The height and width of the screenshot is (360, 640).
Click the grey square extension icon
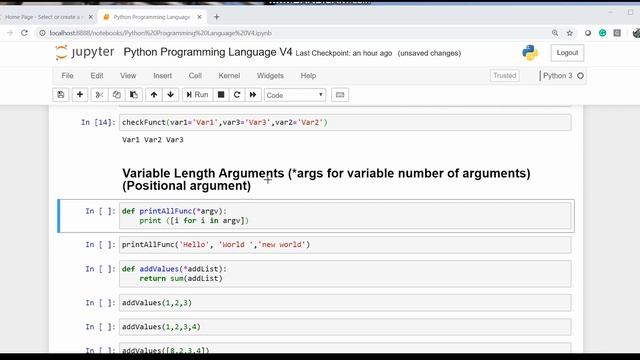point(617,33)
